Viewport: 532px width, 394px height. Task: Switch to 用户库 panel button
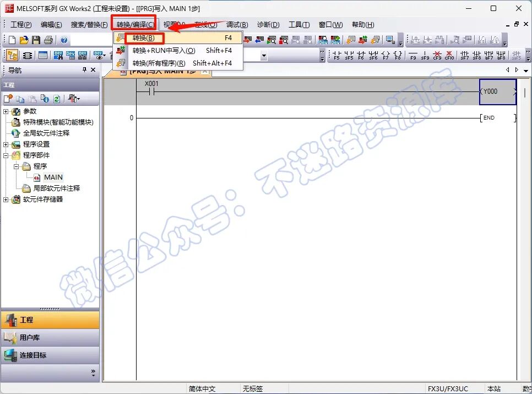pos(50,337)
